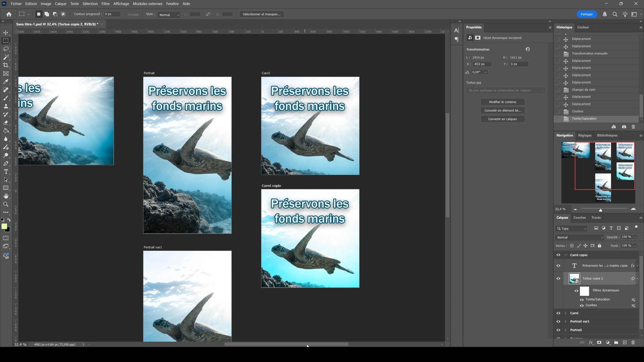Select the Lasso tool
This screenshot has width=644, height=362.
tap(6, 49)
